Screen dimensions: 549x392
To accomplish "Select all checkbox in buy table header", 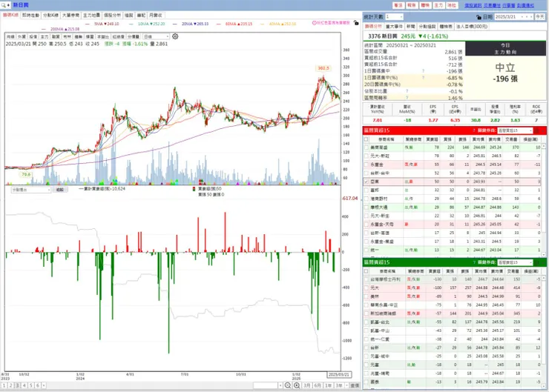I will coord(366,139).
